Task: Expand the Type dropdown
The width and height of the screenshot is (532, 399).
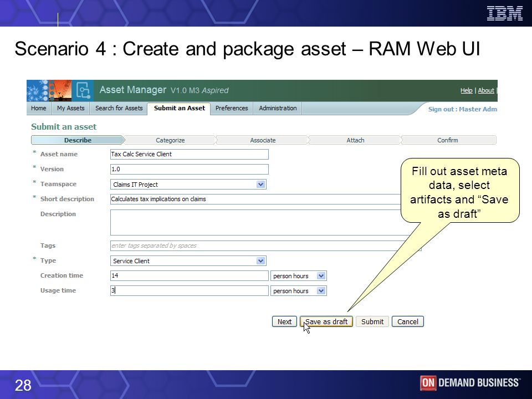Action: (x=188, y=260)
